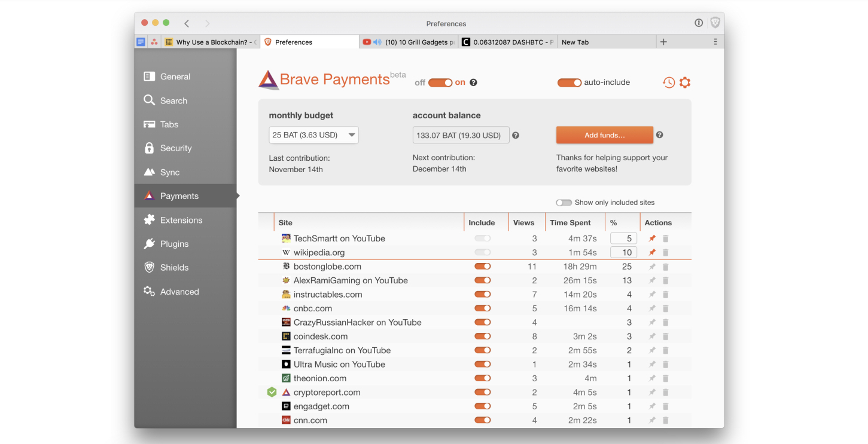
Task: Click the help icon next to account balance
Action: pyautogui.click(x=515, y=135)
